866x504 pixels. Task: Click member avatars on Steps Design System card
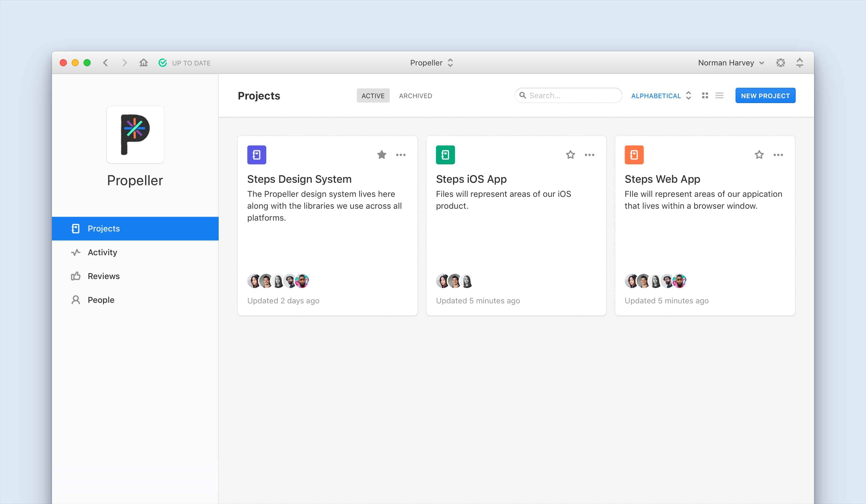[x=278, y=281]
